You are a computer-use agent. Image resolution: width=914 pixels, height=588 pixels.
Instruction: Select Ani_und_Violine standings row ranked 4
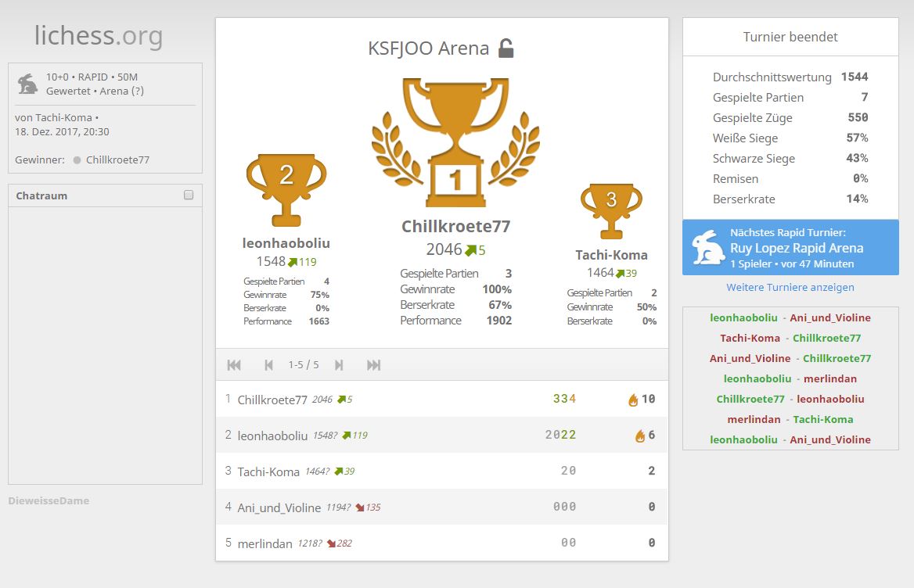tap(442, 507)
